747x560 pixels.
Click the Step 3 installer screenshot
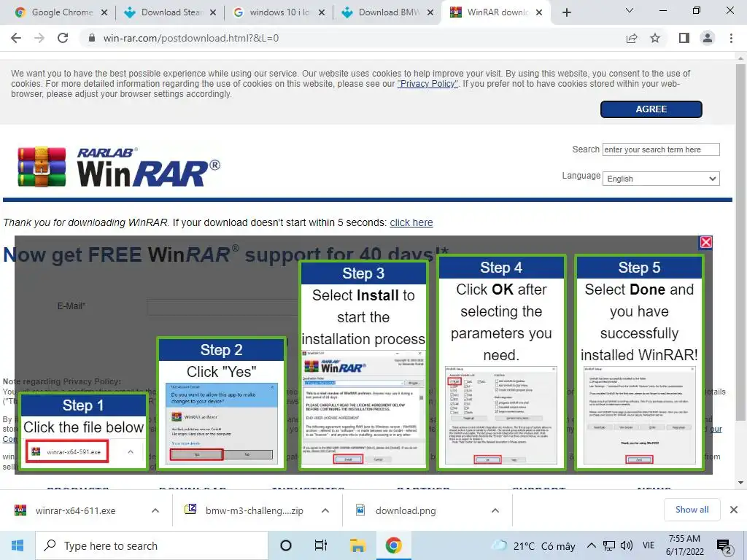[x=363, y=408]
